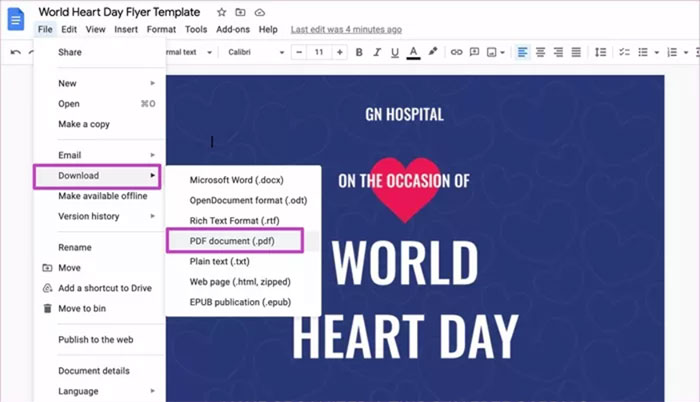Open the Insert menu

(126, 30)
